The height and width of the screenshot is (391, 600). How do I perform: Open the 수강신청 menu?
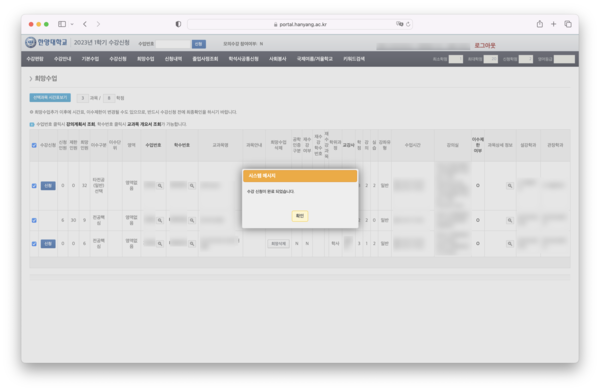coord(118,59)
